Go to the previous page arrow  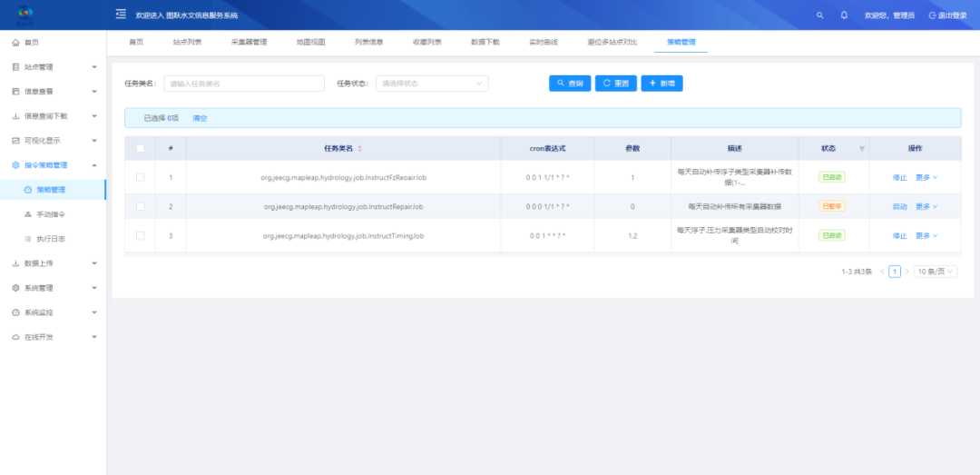click(882, 272)
